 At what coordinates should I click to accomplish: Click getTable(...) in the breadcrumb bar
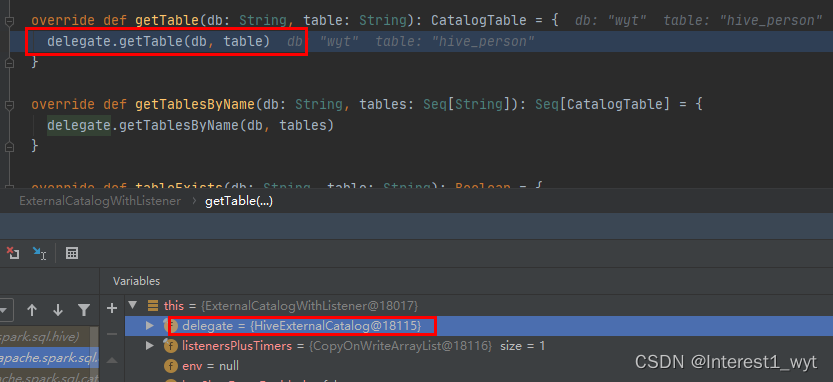239,201
